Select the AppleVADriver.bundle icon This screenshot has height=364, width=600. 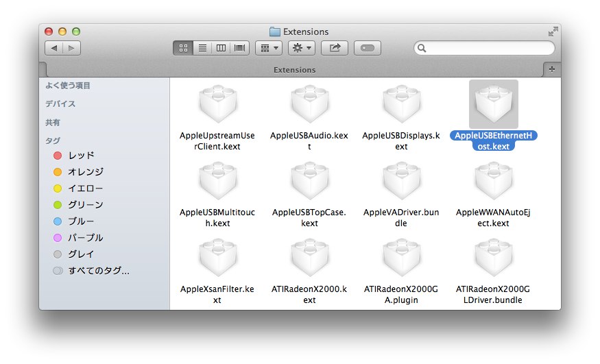pyautogui.click(x=401, y=180)
